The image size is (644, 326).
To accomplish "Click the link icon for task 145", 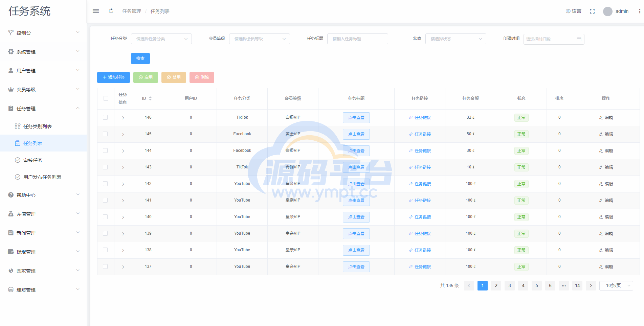I will [411, 134].
